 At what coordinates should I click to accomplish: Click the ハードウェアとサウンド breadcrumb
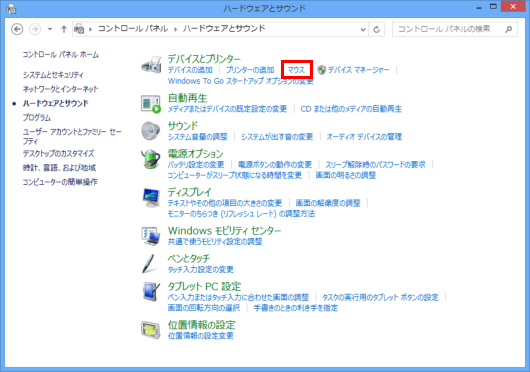click(x=224, y=29)
